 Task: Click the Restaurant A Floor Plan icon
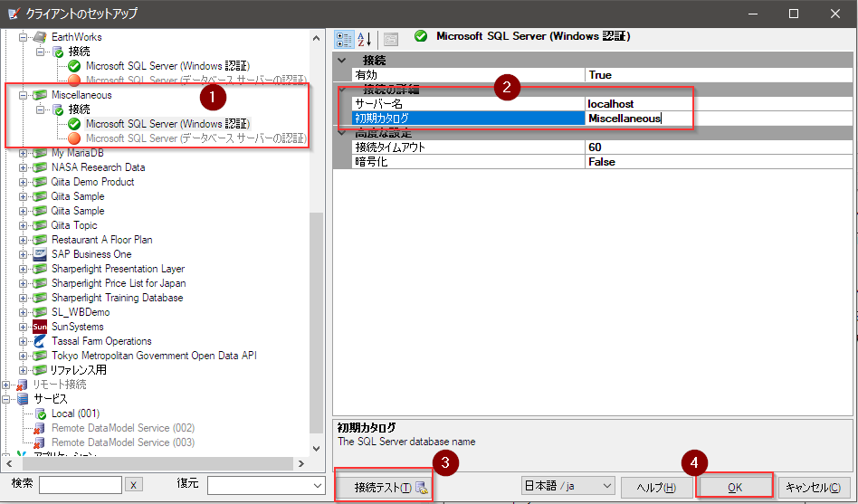[40, 240]
